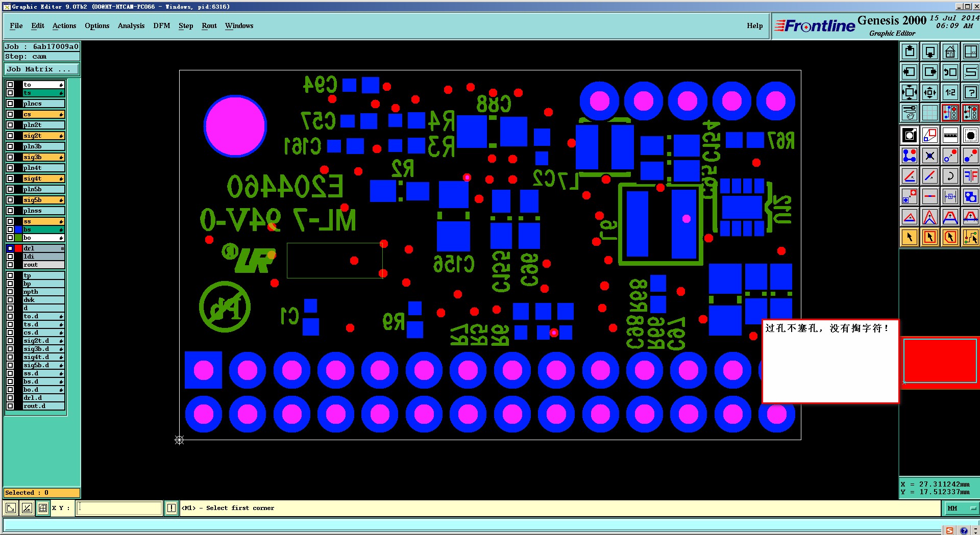Select the 'sig5b.d' layer name
The height and width of the screenshot is (535, 980).
pos(43,365)
